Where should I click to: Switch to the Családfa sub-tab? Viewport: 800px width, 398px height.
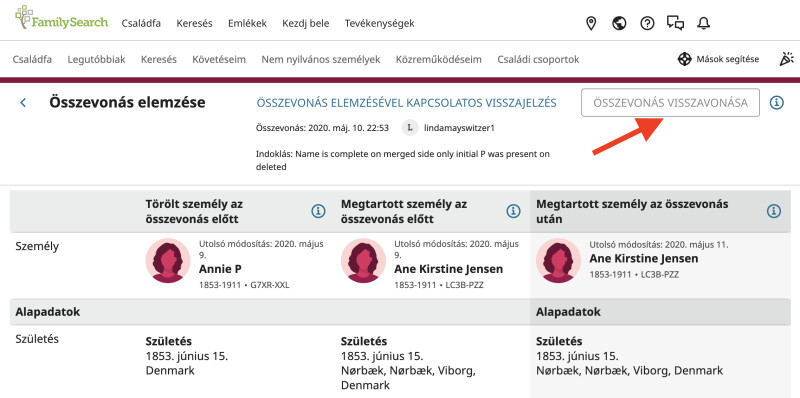32,59
